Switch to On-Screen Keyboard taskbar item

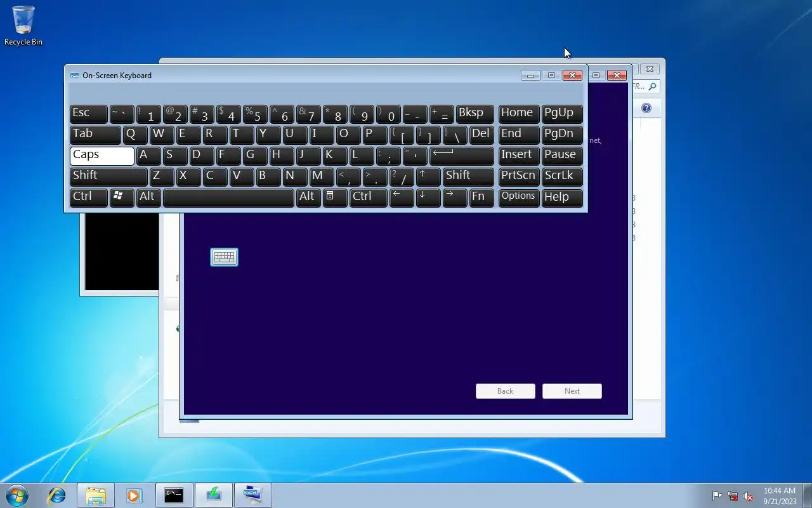[252, 495]
